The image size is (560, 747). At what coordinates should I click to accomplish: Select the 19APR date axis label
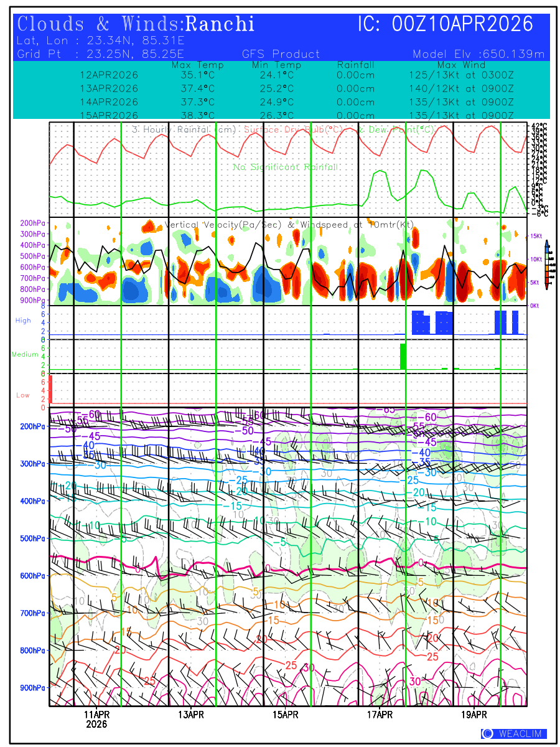click(474, 714)
